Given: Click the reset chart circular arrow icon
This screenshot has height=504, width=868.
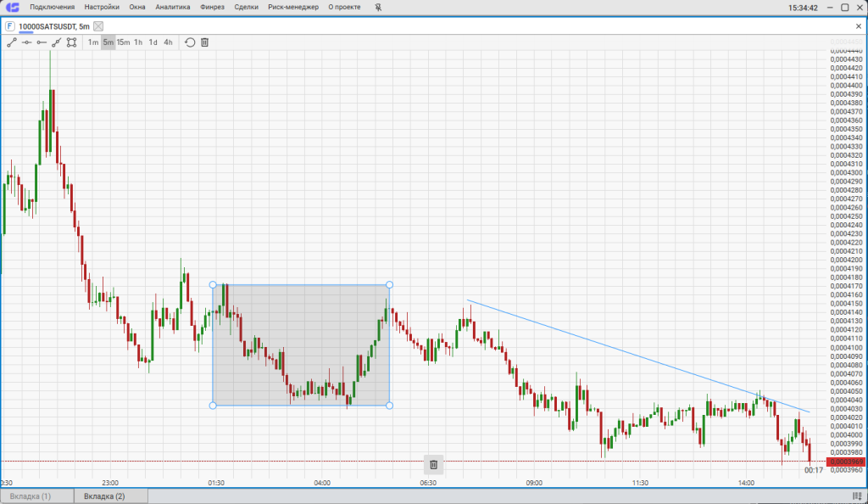Looking at the screenshot, I should click(x=190, y=42).
